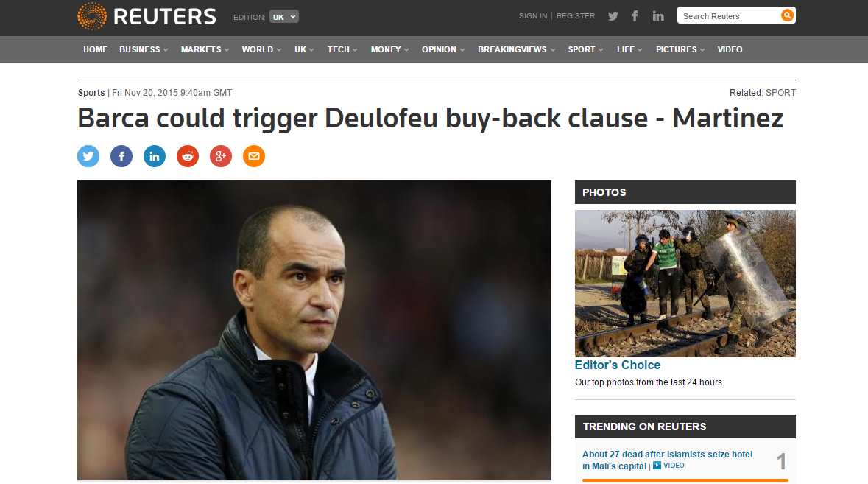
Task: Open the Editor's Choice photo thumbnail
Action: (x=685, y=284)
